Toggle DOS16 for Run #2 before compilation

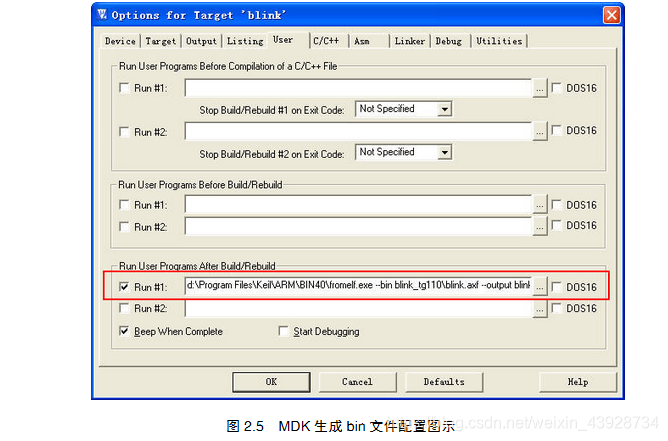(556, 130)
